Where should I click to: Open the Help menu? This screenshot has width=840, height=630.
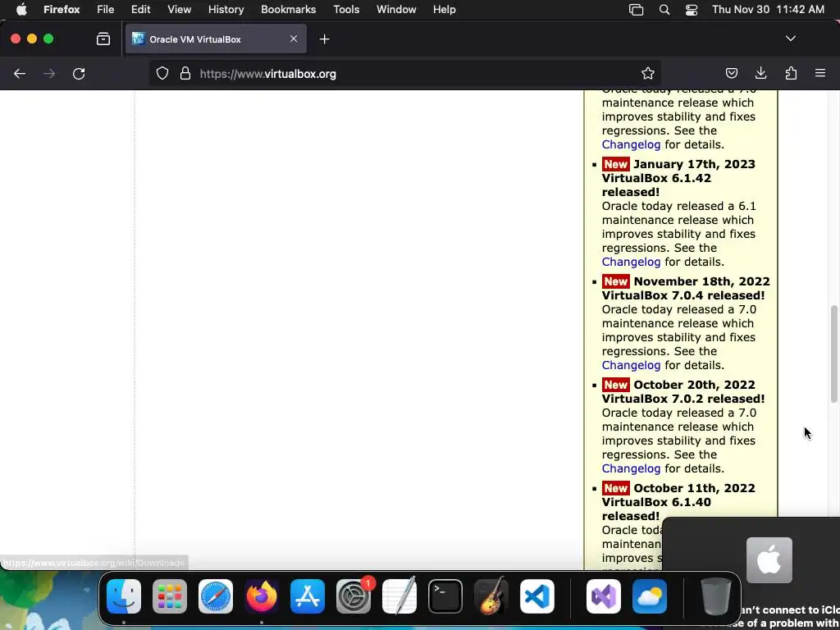pyautogui.click(x=444, y=10)
